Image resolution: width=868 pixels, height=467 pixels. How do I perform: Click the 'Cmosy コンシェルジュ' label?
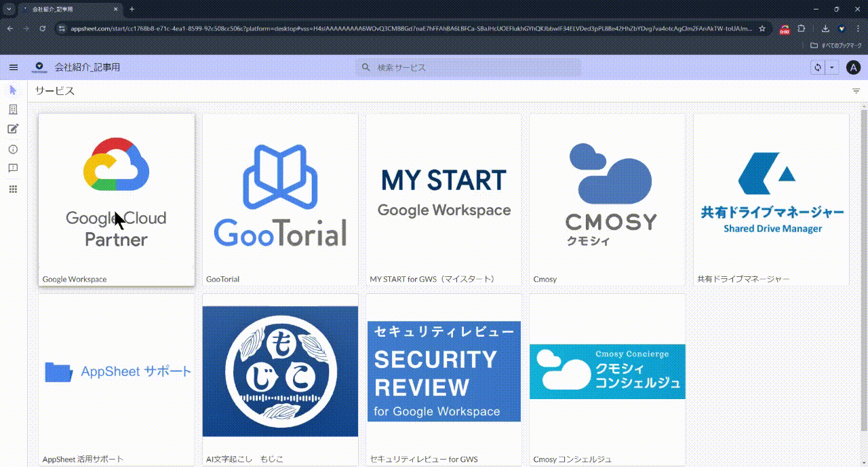572,459
